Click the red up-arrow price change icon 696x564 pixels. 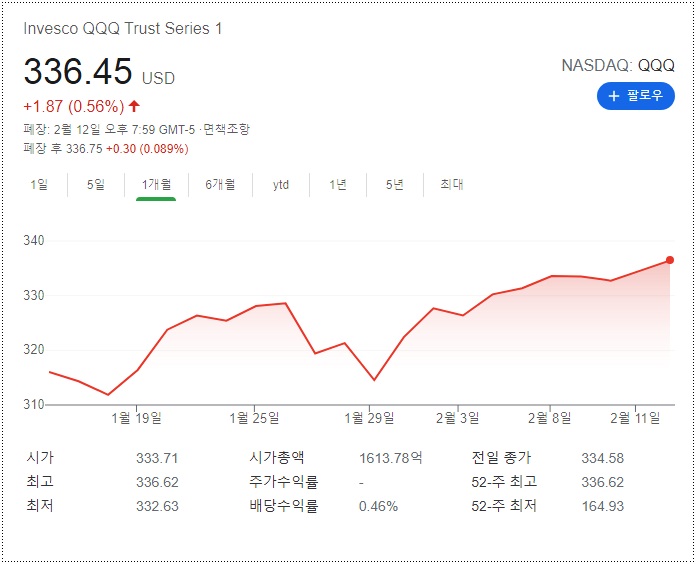coord(134,106)
